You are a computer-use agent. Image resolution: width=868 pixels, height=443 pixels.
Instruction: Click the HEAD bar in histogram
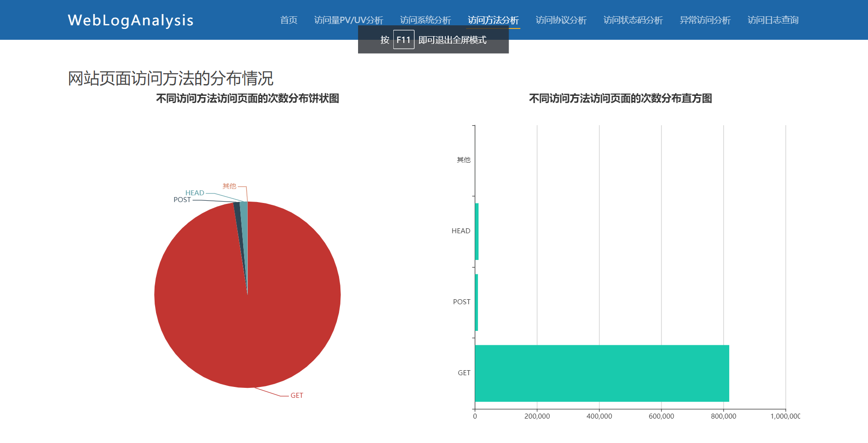tap(477, 231)
